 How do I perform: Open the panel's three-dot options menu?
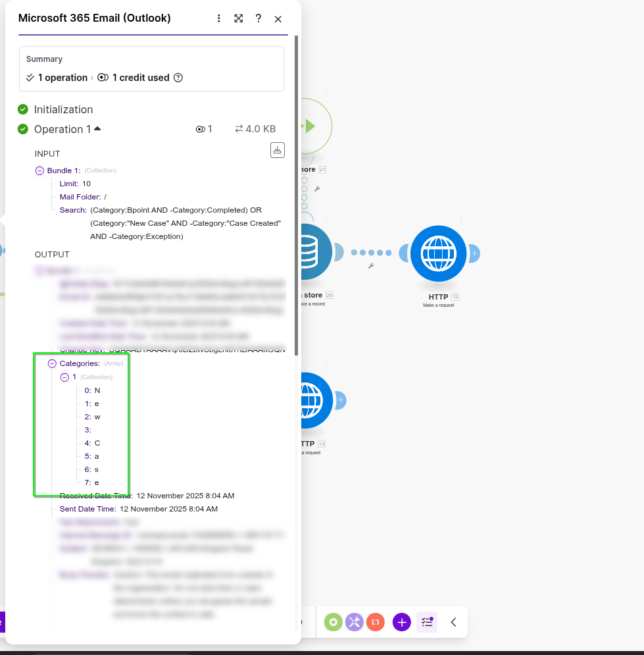(218, 18)
